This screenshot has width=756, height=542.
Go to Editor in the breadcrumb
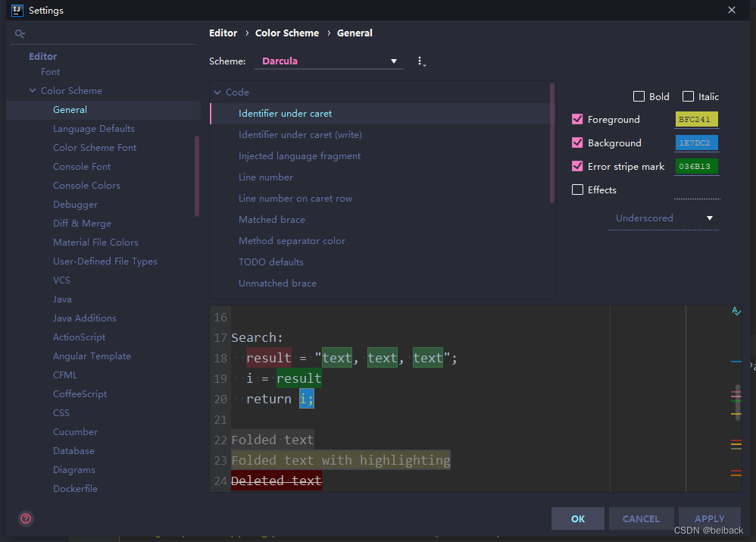[x=223, y=33]
